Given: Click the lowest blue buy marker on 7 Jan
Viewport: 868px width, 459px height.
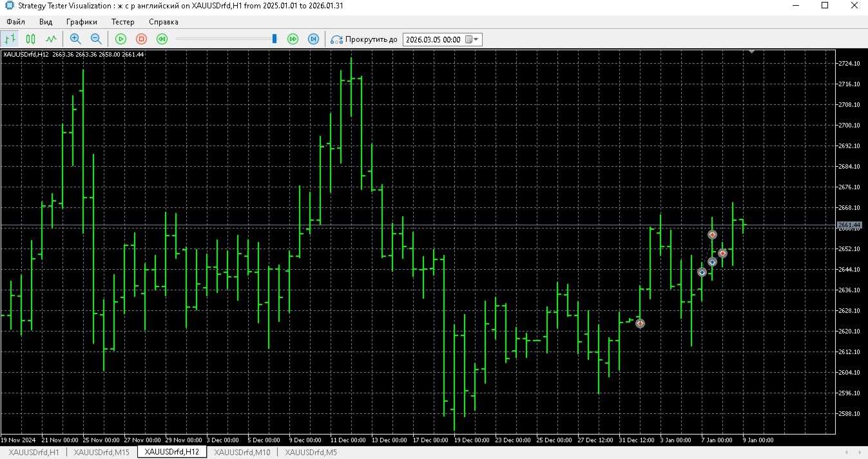Looking at the screenshot, I should point(702,272).
